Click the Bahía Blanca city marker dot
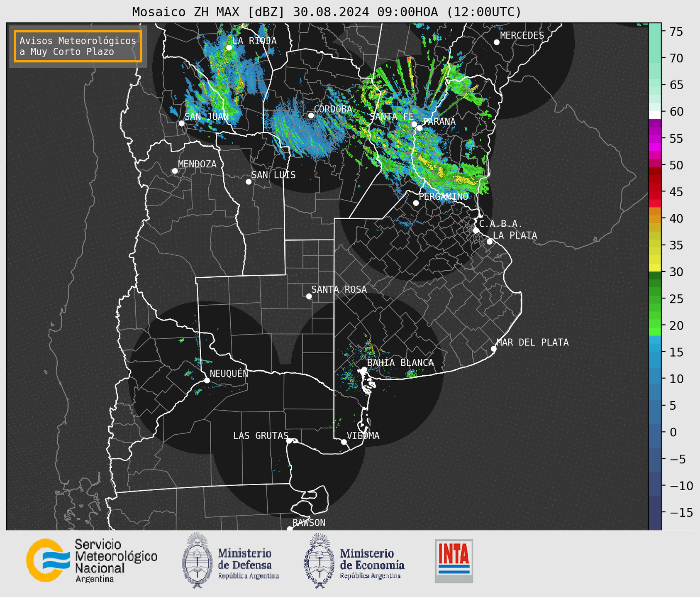The image size is (700, 597). pos(364,369)
